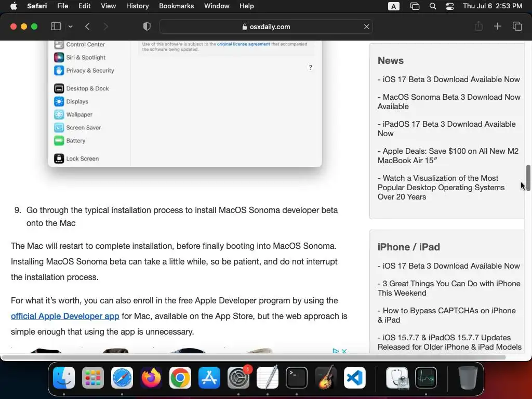Open the privacy report shield icon
The width and height of the screenshot is (532, 399).
click(x=147, y=26)
